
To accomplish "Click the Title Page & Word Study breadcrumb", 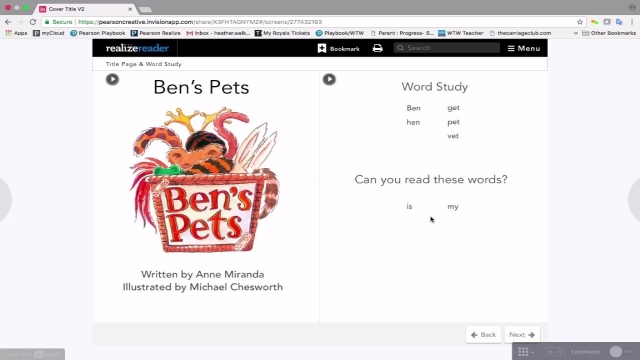I will pyautogui.click(x=143, y=64).
